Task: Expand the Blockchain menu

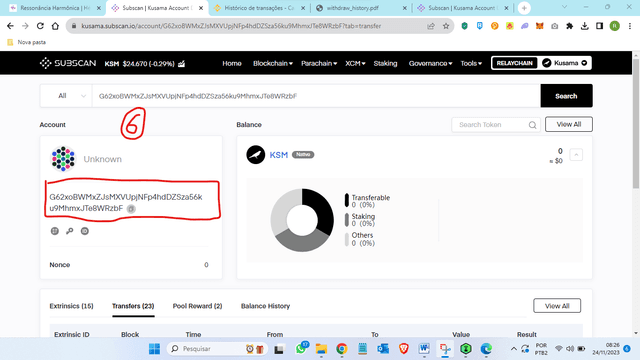Action: [273, 64]
